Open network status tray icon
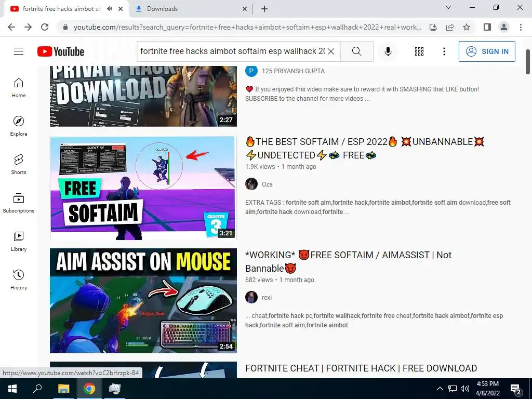Screen dimensions: 532x399 pos(453,389)
